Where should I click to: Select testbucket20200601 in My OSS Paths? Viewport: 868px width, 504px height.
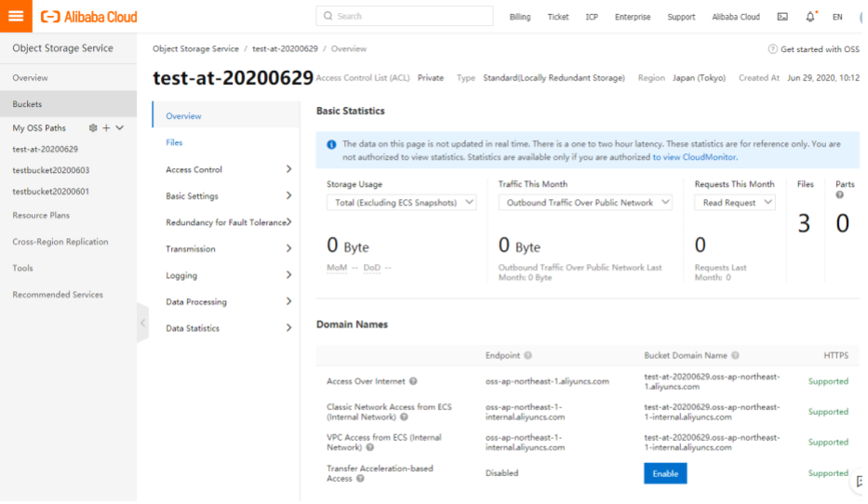51,192
